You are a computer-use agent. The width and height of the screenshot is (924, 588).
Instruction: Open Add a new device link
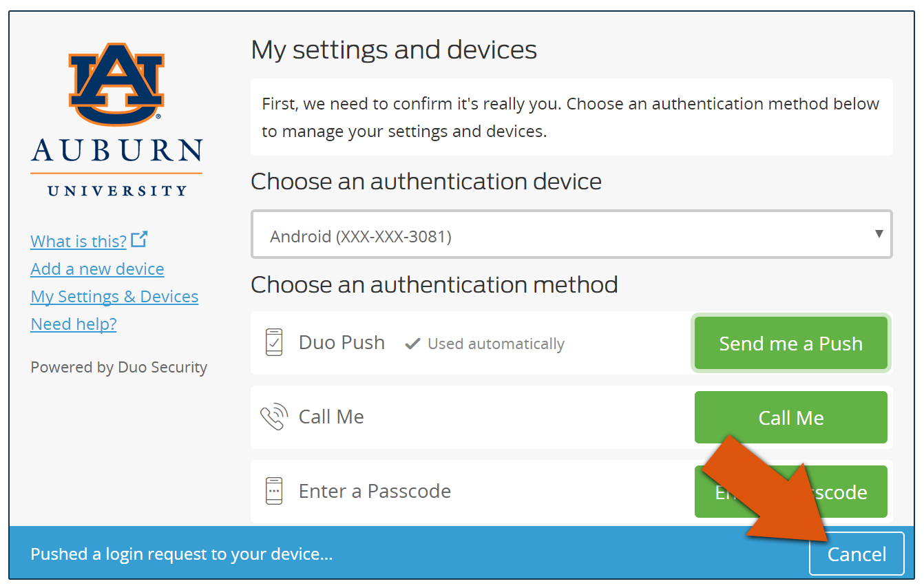[x=97, y=269]
